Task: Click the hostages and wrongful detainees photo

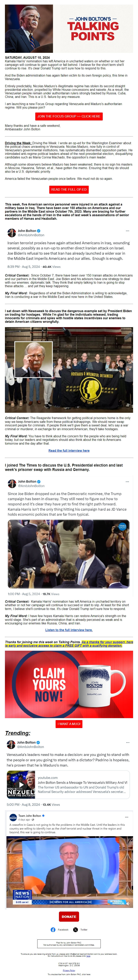Action: [69, 370]
